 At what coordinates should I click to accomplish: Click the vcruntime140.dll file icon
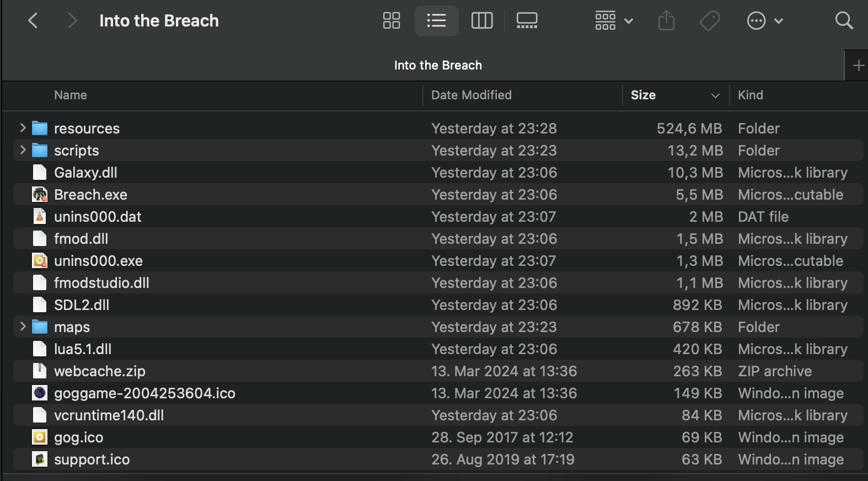tap(40, 415)
